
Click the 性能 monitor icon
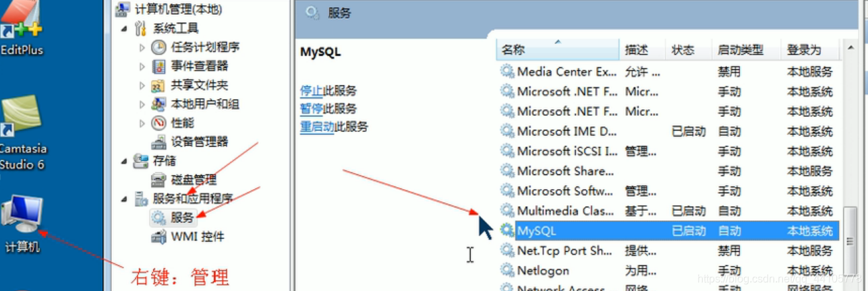(158, 123)
